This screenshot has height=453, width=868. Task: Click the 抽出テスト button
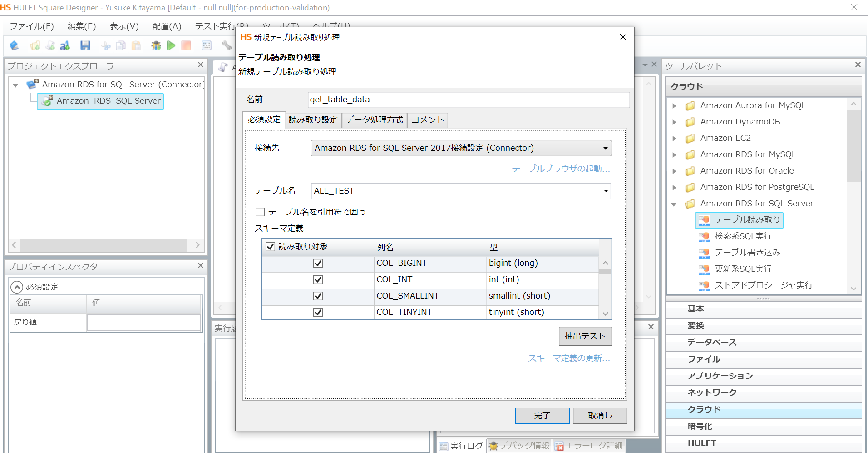pyautogui.click(x=585, y=336)
